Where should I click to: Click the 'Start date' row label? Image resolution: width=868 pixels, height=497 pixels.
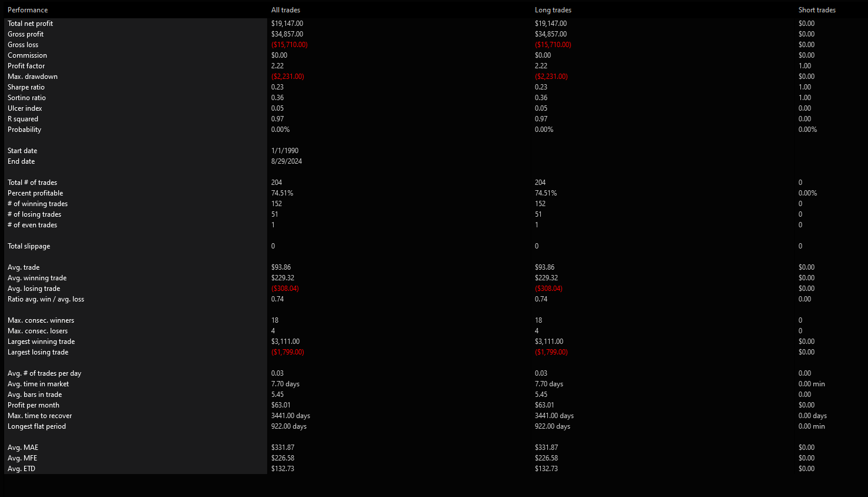[22, 151]
